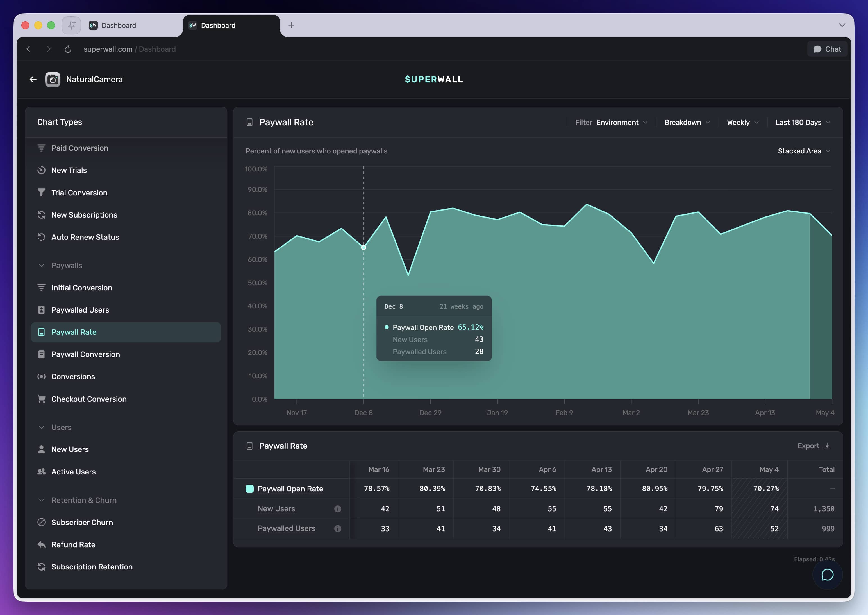Open the Paywall Conversion chart type
Screen dimensions: 868x615
point(126,354)
